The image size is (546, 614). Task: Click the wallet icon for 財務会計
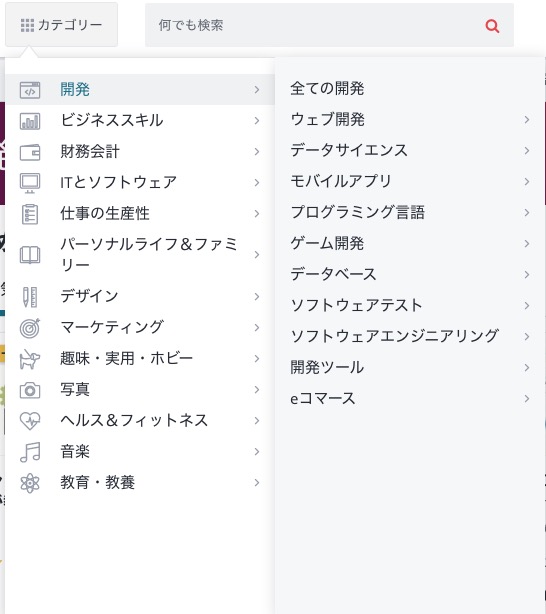30,152
